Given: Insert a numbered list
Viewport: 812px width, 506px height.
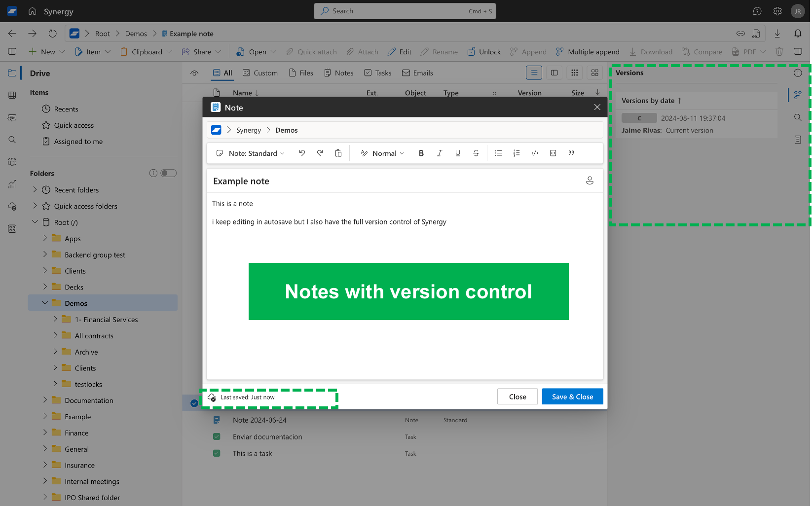Looking at the screenshot, I should (517, 153).
